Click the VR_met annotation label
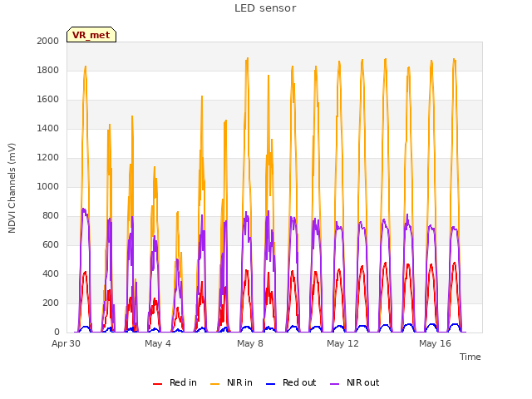The height and width of the screenshot is (399, 532). [91, 35]
